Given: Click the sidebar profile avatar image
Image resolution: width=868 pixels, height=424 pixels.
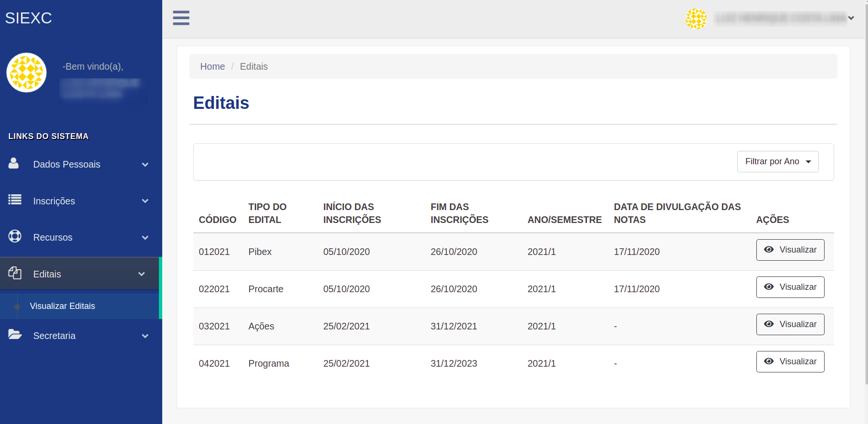Looking at the screenshot, I should (27, 73).
